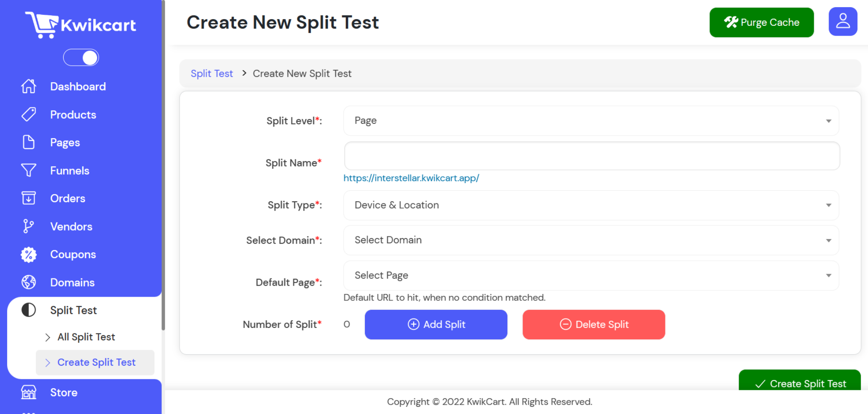Click the plus circle icon in Add Split

[x=413, y=324]
